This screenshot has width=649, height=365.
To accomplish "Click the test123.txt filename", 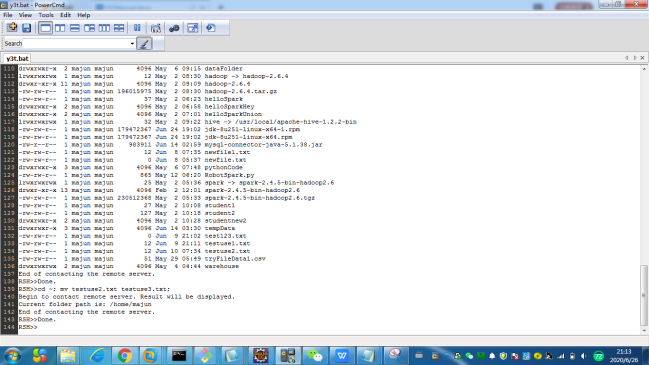I will (x=225, y=236).
